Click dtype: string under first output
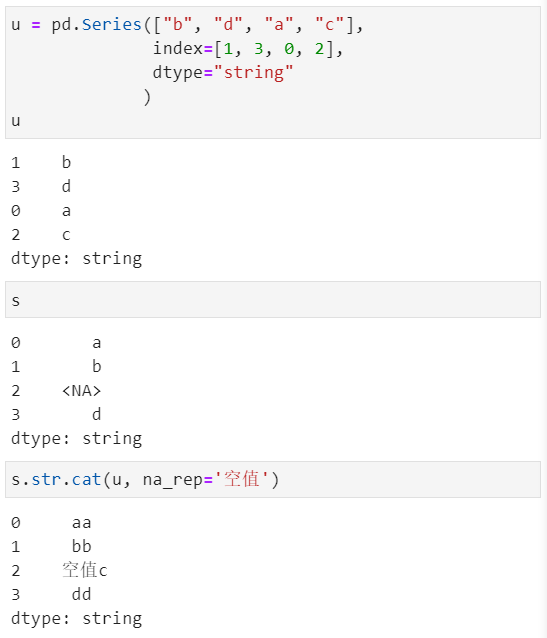The width and height of the screenshot is (547, 638). (x=77, y=259)
